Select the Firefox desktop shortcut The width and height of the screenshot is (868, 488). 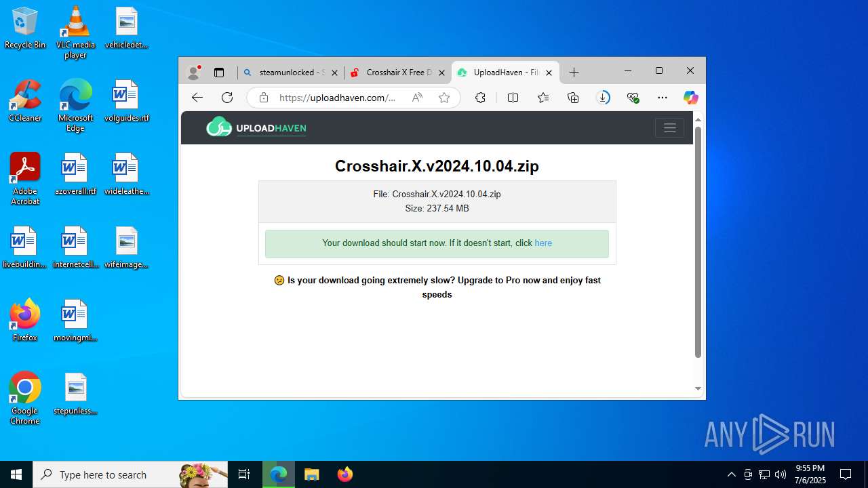[25, 321]
